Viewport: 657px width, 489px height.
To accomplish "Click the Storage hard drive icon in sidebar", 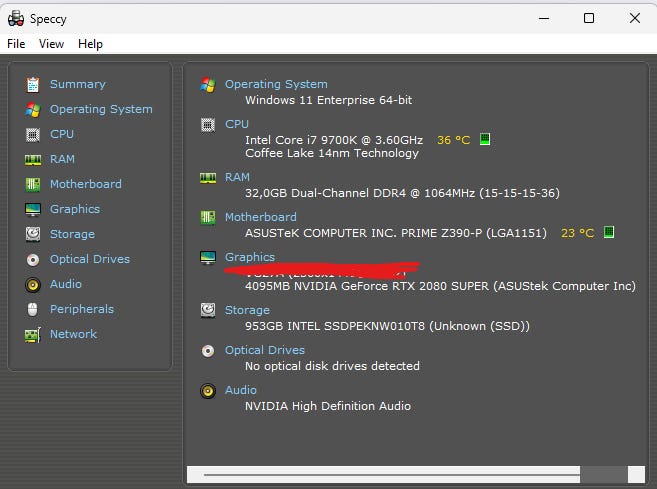I will tap(33, 234).
